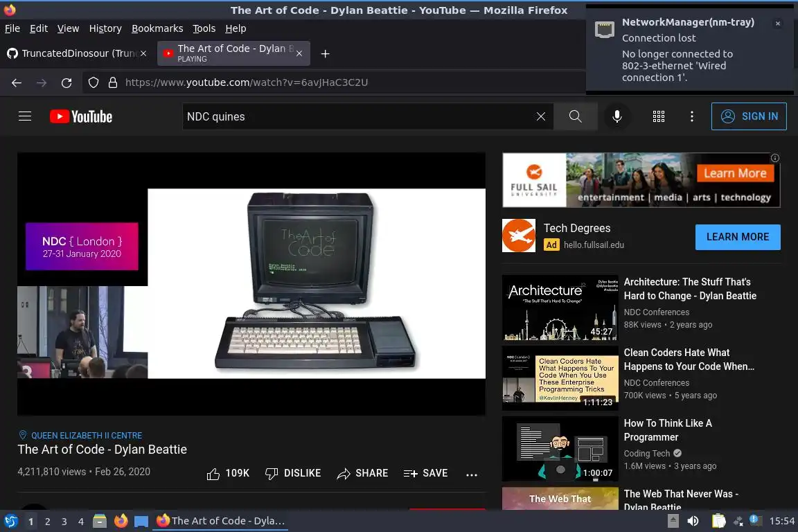Viewport: 798px width, 532px height.
Task: Go forward in Firefox
Action: click(x=42, y=82)
